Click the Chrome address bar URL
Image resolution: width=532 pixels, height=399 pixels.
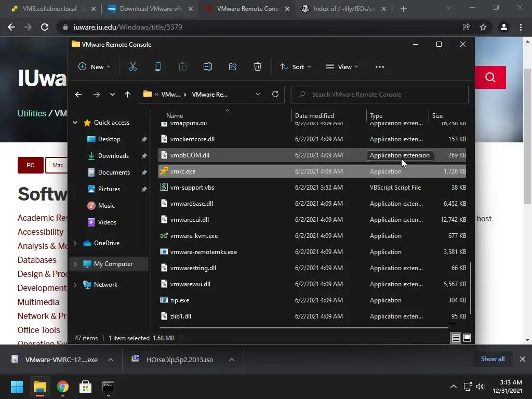(x=128, y=27)
